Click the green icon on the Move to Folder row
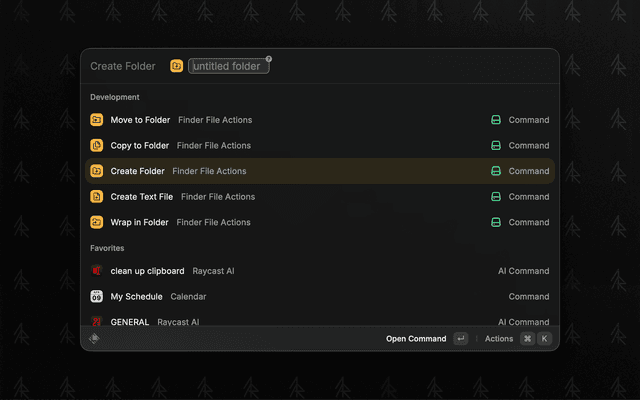This screenshot has width=640, height=400. coord(495,120)
